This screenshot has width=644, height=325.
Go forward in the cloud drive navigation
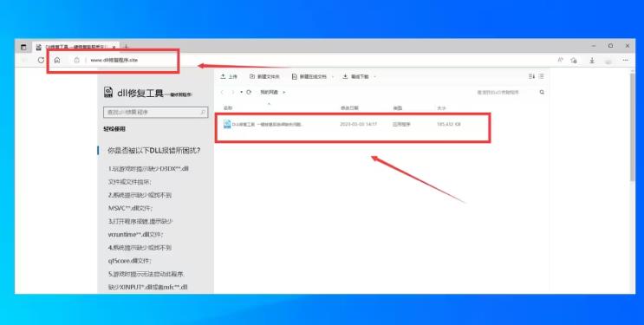click(x=232, y=92)
